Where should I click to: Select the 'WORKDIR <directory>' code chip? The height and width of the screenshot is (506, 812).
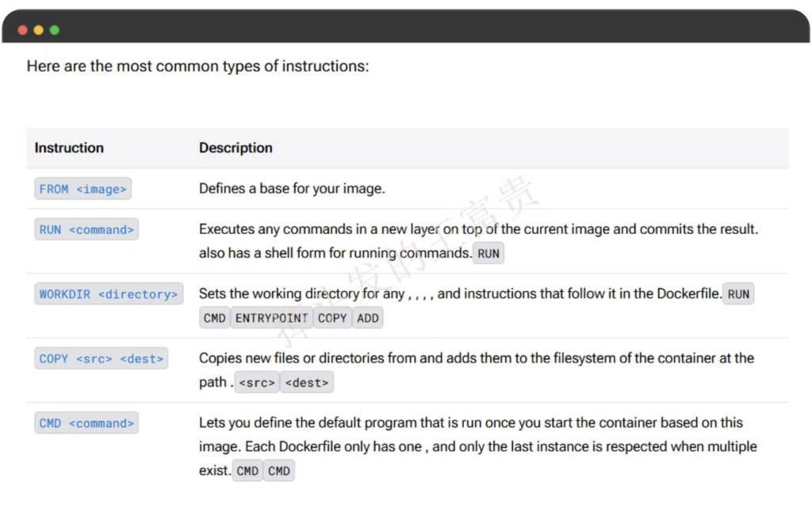point(109,294)
